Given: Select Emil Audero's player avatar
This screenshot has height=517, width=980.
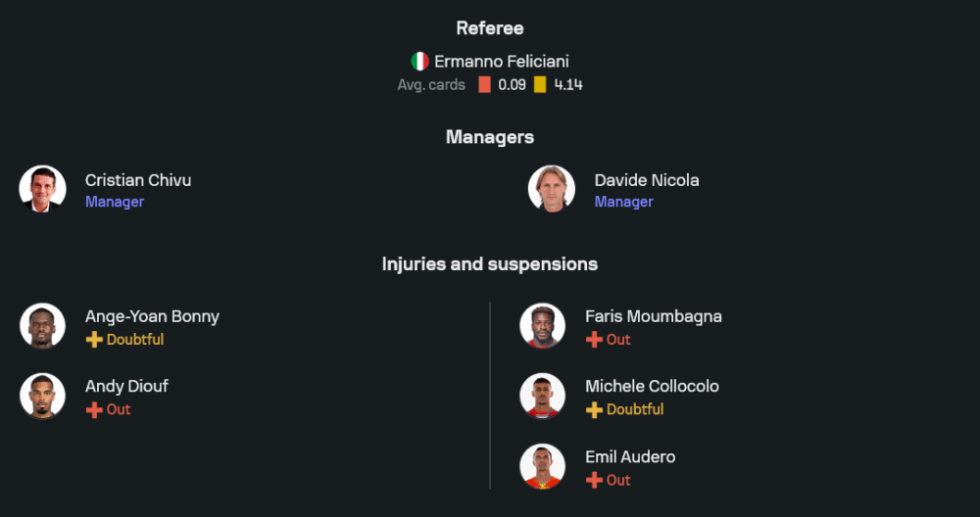Looking at the screenshot, I should [543, 467].
